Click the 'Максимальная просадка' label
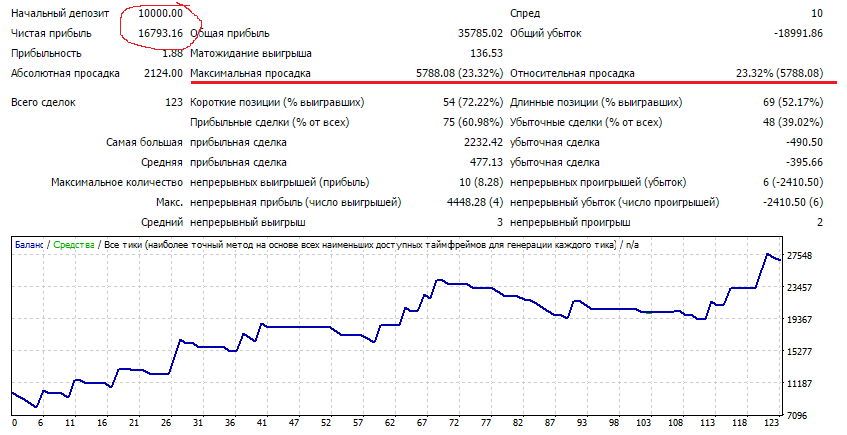 [251, 73]
